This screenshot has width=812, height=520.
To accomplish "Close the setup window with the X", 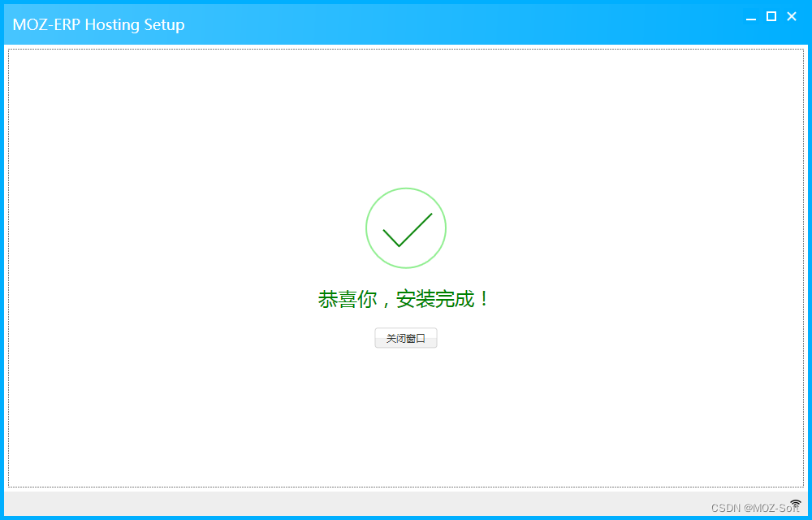I will (791, 16).
